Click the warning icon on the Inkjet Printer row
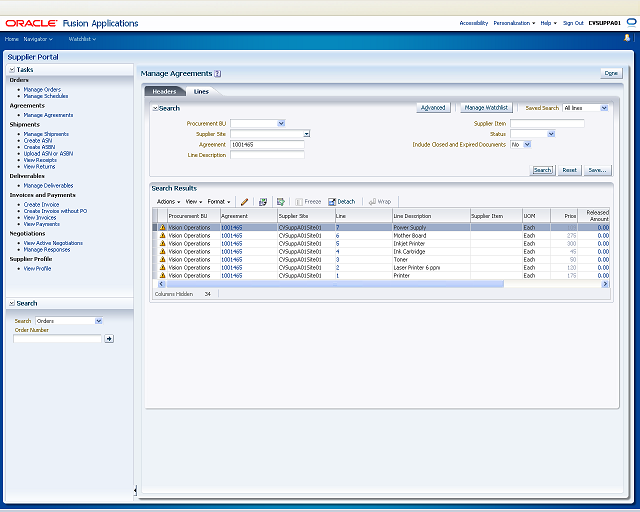Viewport: 640px width, 512px height. (x=162, y=243)
